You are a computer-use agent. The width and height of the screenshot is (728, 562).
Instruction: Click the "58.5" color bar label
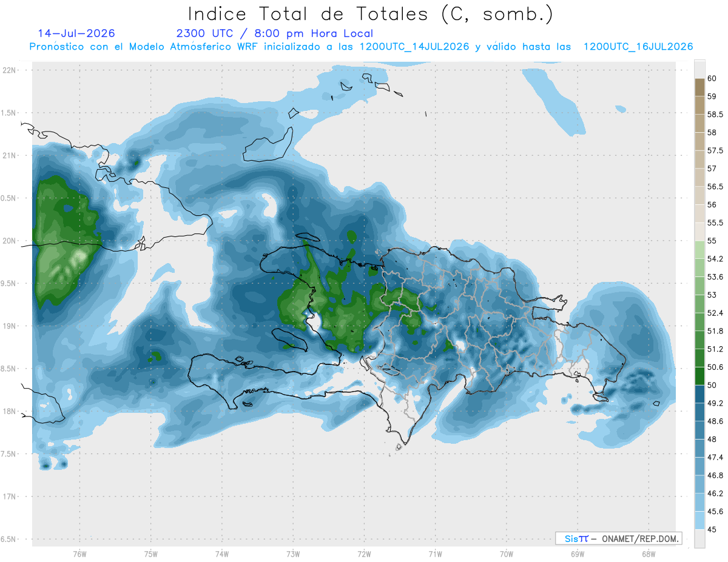[x=715, y=115]
